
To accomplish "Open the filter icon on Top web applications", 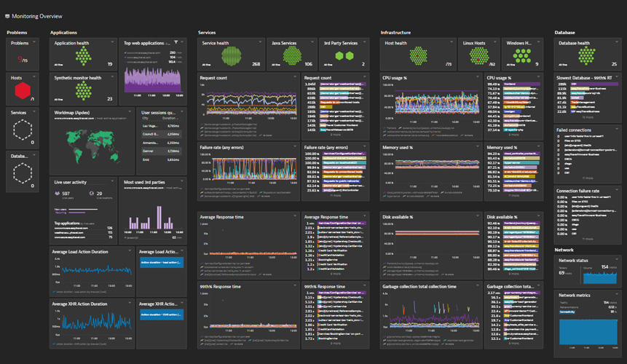I will coord(177,43).
